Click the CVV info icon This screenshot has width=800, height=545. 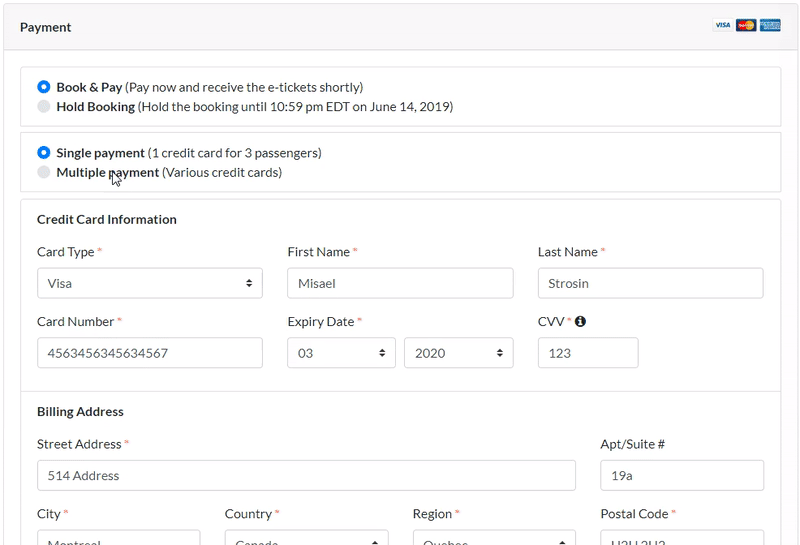click(x=580, y=322)
